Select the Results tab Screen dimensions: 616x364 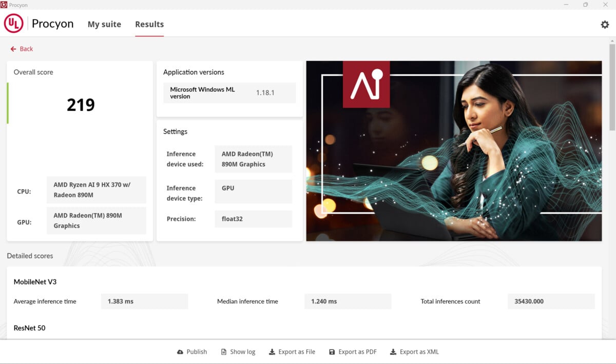(149, 24)
